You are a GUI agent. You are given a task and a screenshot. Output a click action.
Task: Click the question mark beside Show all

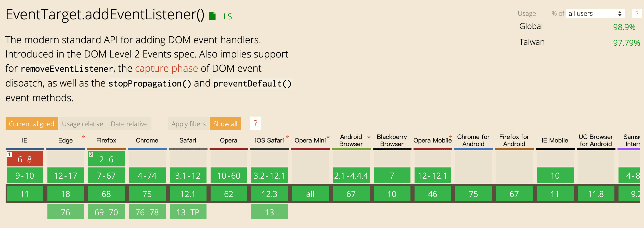point(255,123)
